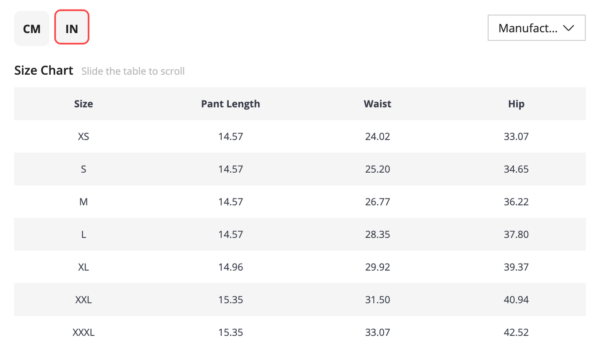
Task: Open the Manufact... dropdown
Action: click(536, 28)
